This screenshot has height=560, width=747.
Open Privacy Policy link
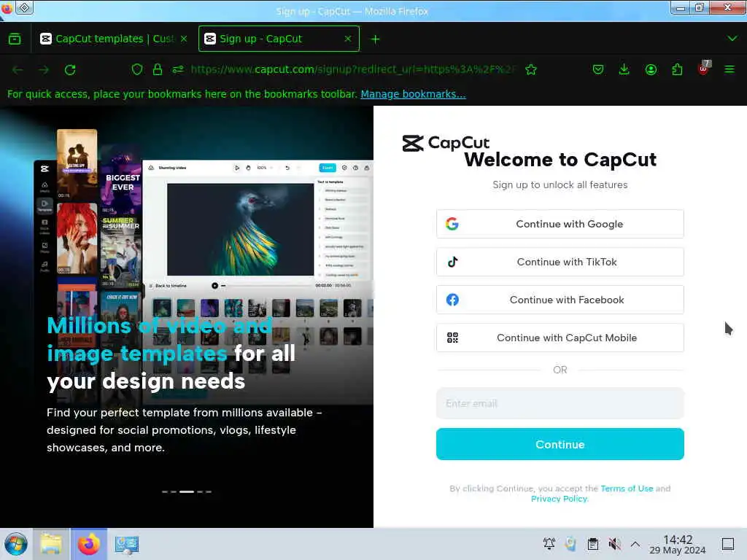[560, 499]
